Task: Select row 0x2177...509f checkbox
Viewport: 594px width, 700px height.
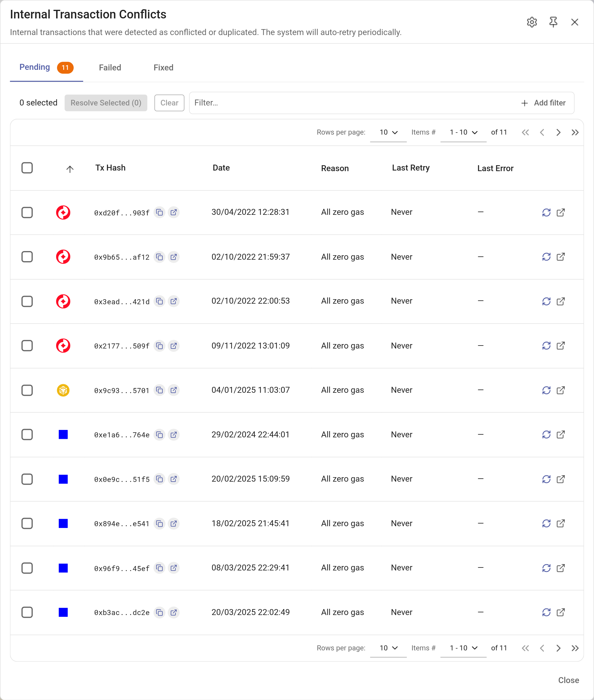Action: point(27,346)
